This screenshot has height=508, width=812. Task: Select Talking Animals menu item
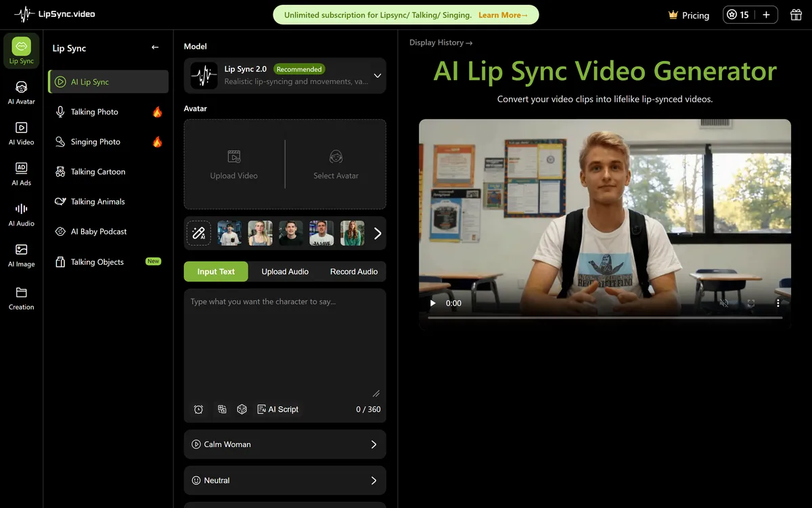[x=108, y=201]
